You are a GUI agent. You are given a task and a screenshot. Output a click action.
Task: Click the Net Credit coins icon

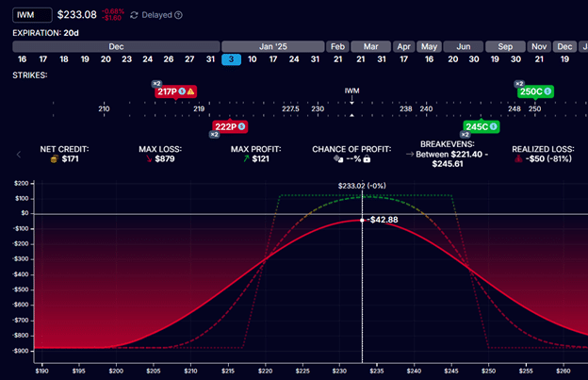point(55,159)
